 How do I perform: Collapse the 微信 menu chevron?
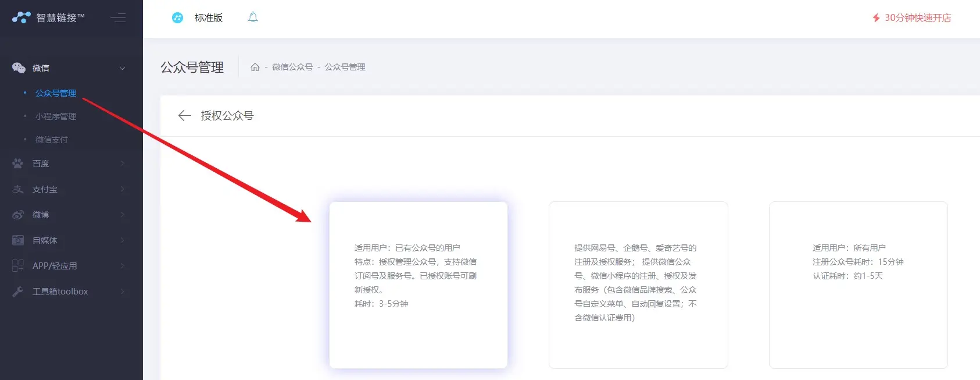pyautogui.click(x=122, y=69)
